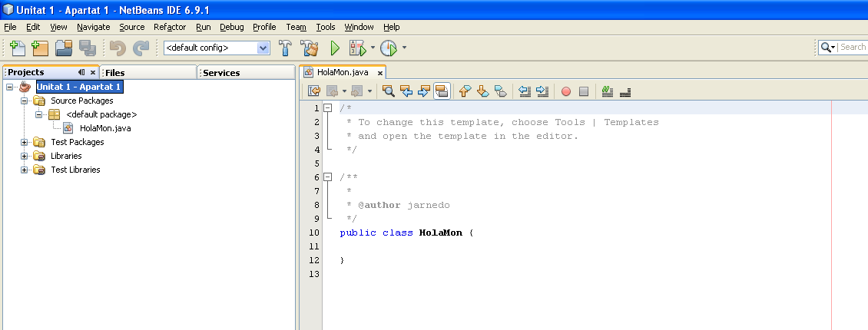Click the Last Edit editor toolbar icon
Screen dimensions: 868x330
[314, 91]
